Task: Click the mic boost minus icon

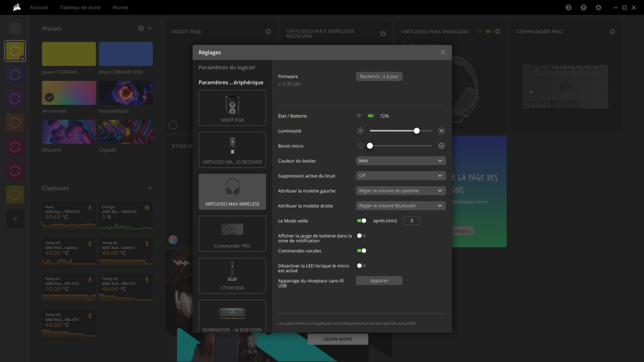Action: pos(360,146)
